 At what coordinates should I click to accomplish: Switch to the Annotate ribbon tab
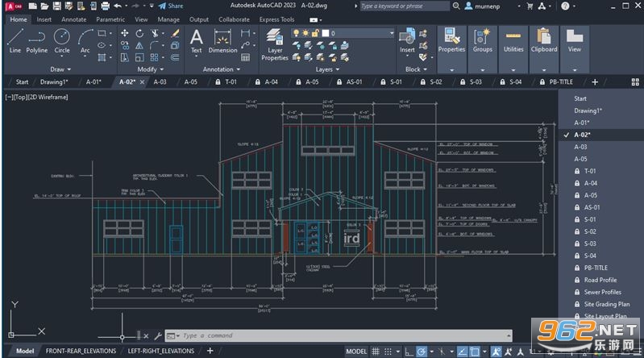(74, 19)
